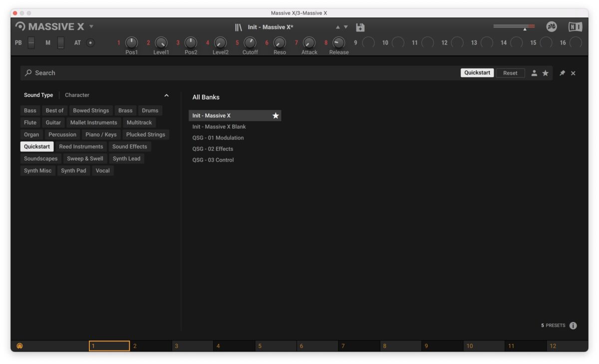599x364 pixels.
Task: Reset the browser filters
Action: [x=510, y=73]
